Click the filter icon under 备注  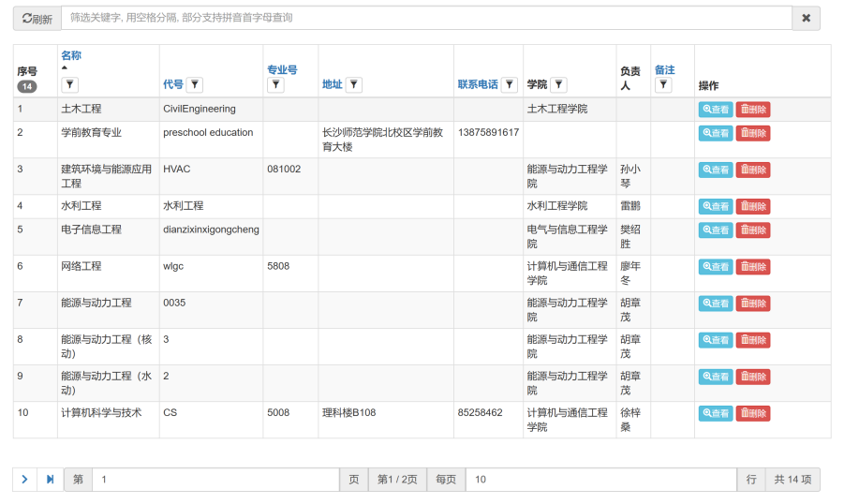(663, 85)
